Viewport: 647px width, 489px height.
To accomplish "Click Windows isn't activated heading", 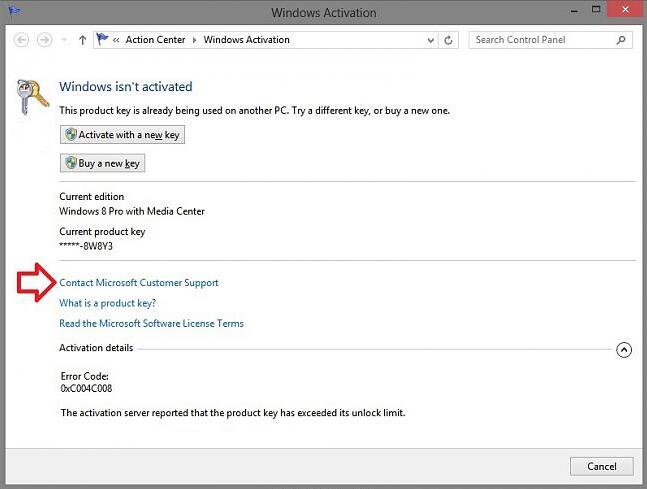I will [125, 87].
